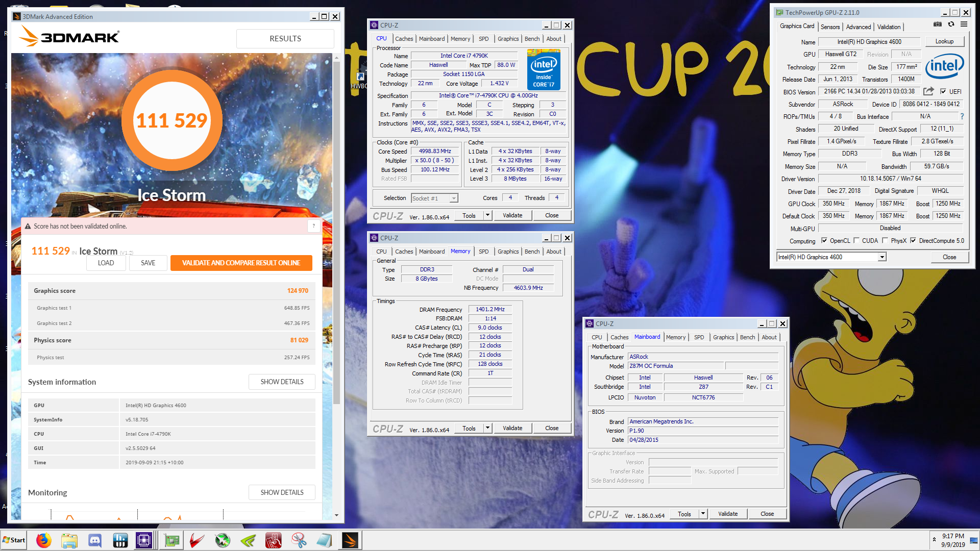Click the Core Speed field 4998.83 MHz

pos(435,152)
